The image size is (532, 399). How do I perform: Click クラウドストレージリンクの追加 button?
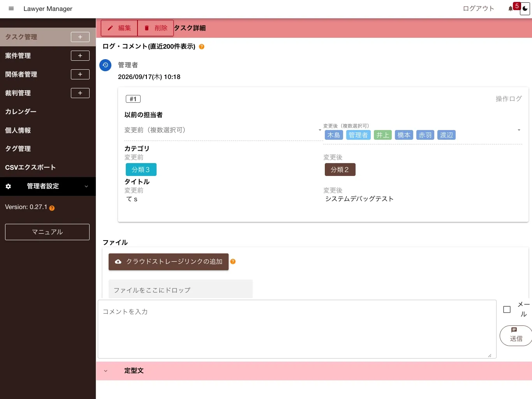tap(169, 262)
